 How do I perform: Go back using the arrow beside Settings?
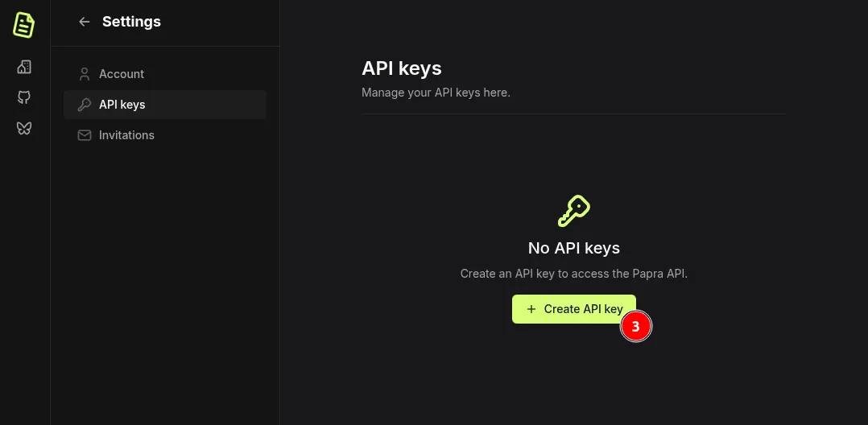(84, 22)
